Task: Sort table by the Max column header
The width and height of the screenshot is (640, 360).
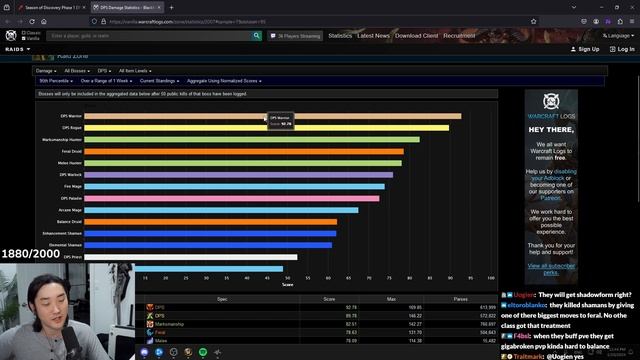Action: pos(391,299)
